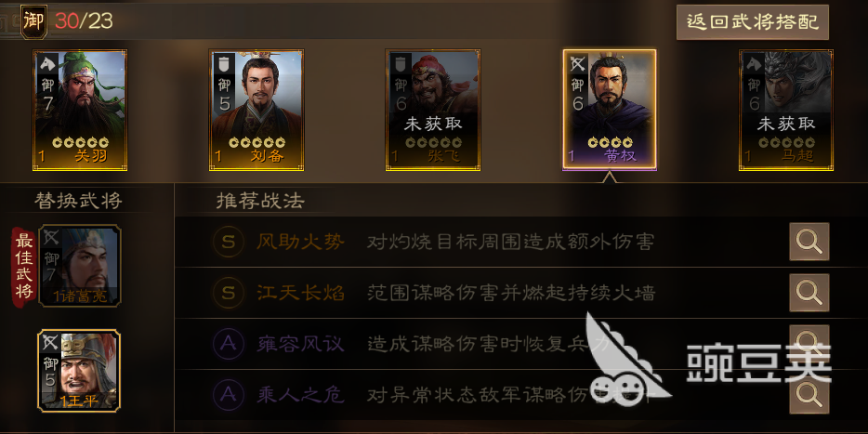
Task: Select the unobtained 马超 card
Action: 786,111
